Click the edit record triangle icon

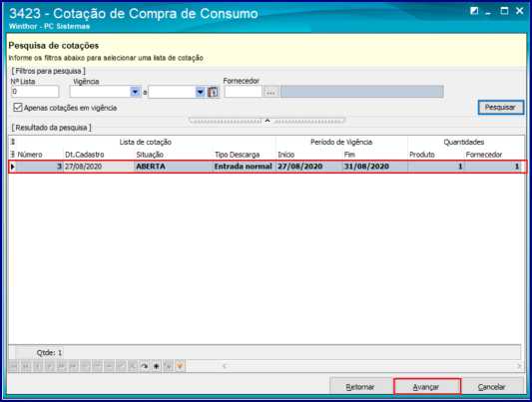(x=109, y=366)
